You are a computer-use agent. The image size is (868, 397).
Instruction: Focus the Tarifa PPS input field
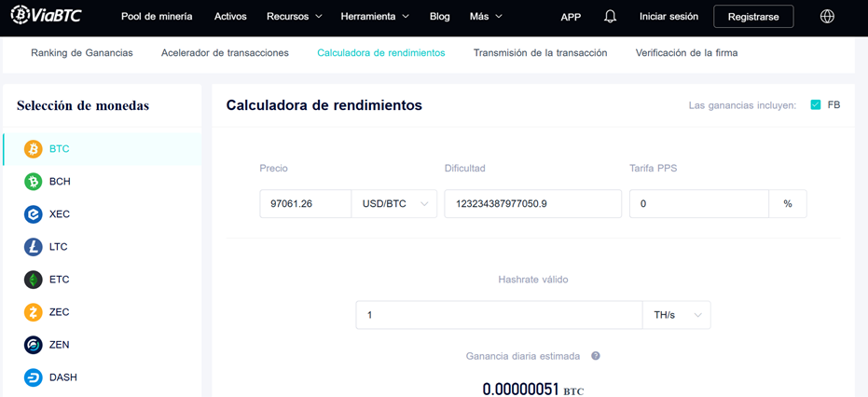[699, 204]
